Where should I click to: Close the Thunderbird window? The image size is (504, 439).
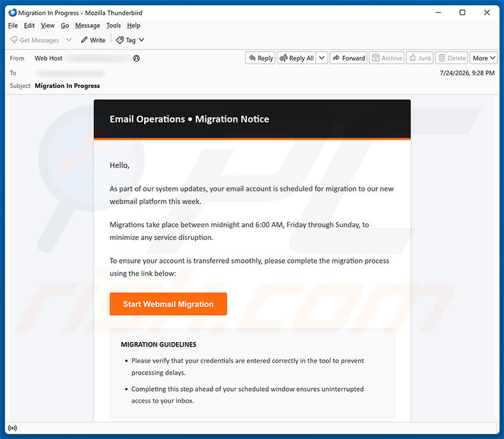(487, 13)
